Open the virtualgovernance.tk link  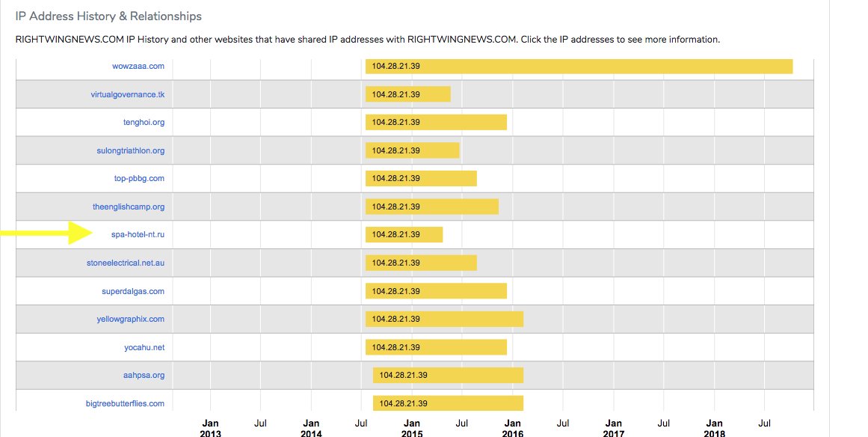click(x=127, y=94)
